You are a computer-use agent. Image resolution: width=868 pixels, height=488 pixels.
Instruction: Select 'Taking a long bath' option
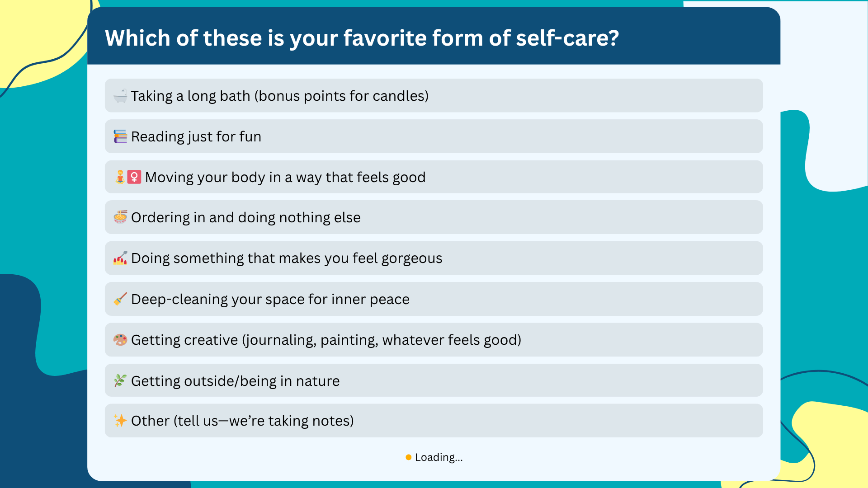(x=434, y=96)
